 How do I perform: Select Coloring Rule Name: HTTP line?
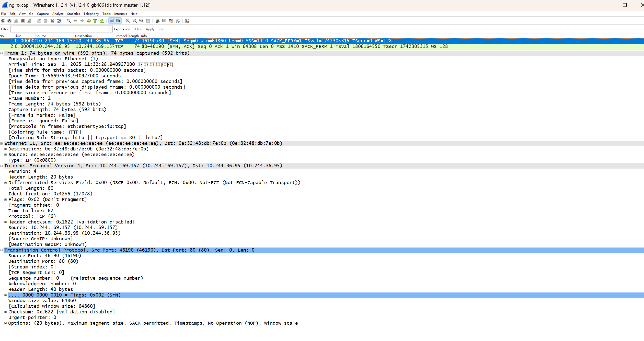tap(45, 132)
